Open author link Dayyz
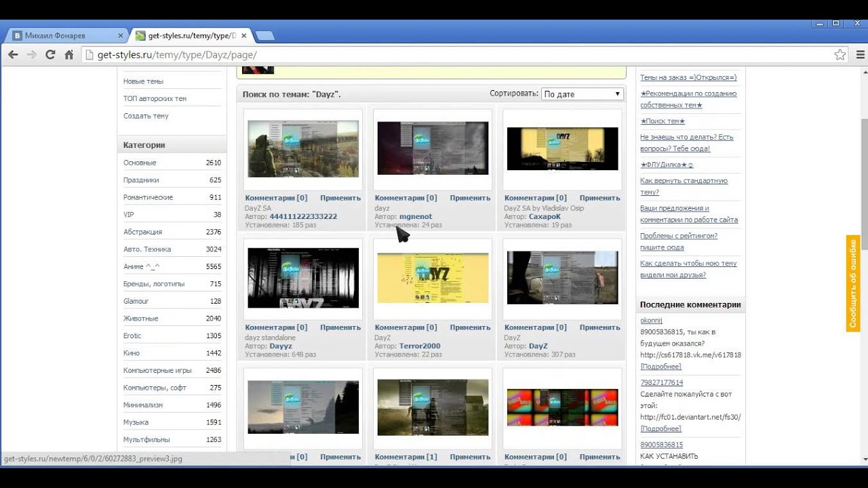The image size is (868, 488). coord(281,346)
